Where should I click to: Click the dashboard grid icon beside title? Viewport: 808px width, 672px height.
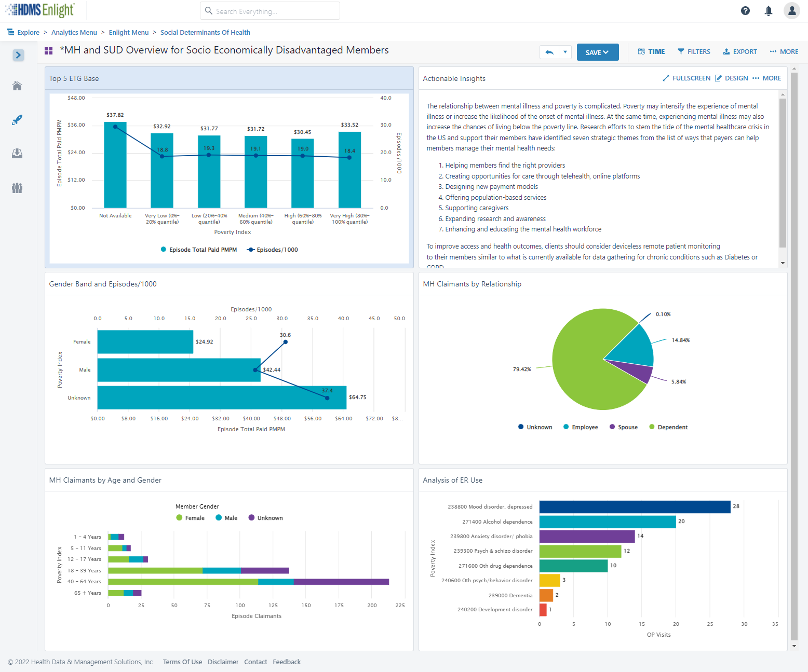pos(49,51)
